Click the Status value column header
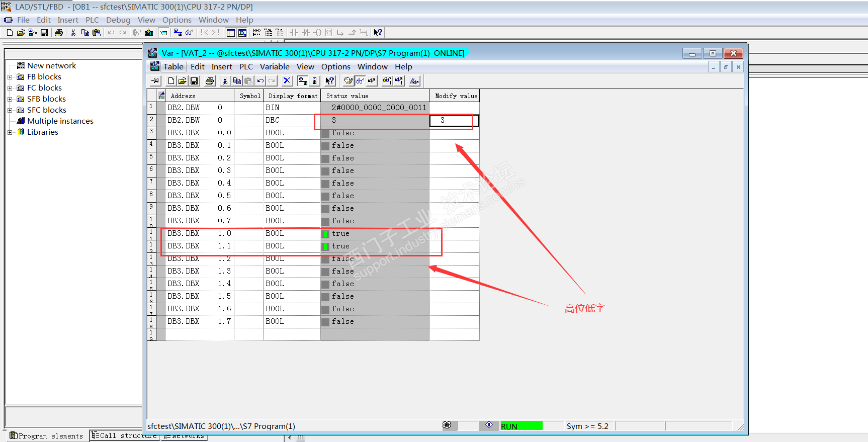This screenshot has height=442, width=868. pyautogui.click(x=375, y=96)
